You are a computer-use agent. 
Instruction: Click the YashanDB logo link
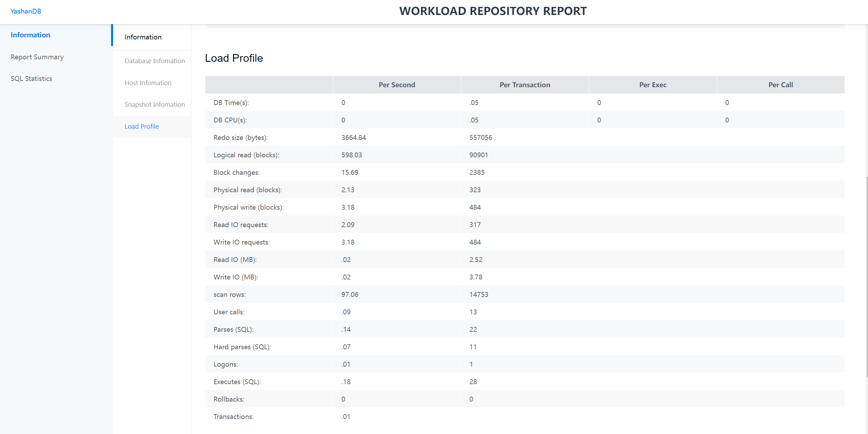[x=26, y=11]
